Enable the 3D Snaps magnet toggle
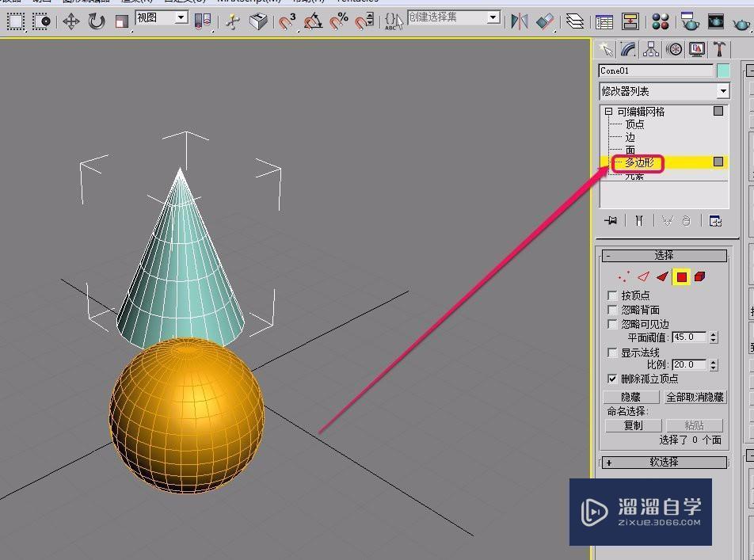Screen dimensions: 754x560 (x=285, y=21)
